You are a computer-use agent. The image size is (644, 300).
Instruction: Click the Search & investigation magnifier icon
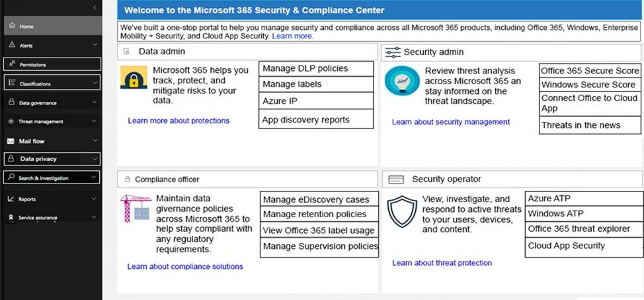pyautogui.click(x=11, y=177)
